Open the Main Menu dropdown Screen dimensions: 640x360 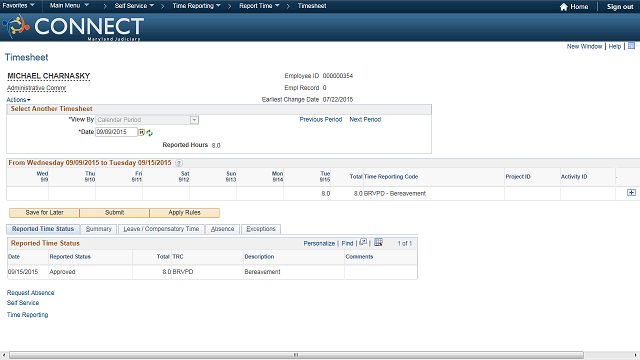point(69,6)
